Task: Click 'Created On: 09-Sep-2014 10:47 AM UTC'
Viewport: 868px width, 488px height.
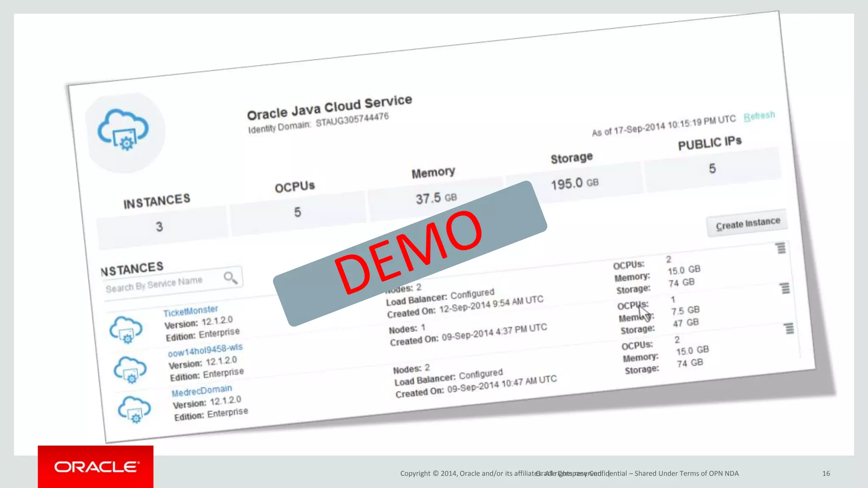Action: (x=476, y=386)
